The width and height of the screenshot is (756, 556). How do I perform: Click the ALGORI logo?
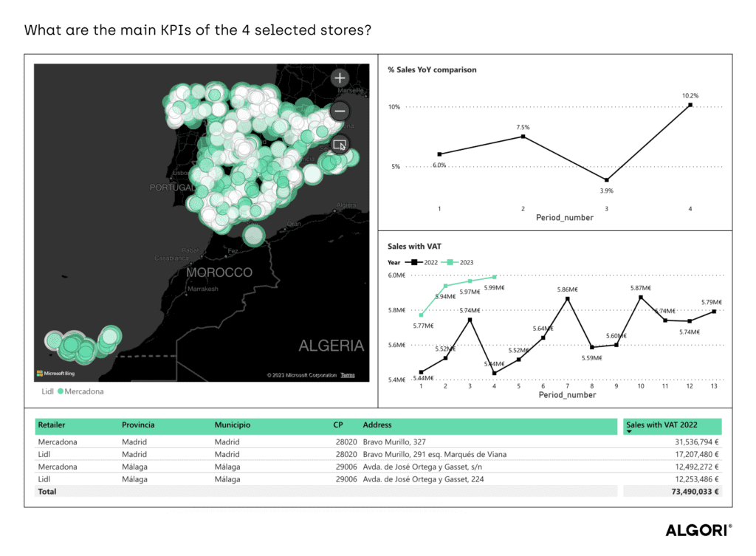pyautogui.click(x=698, y=530)
